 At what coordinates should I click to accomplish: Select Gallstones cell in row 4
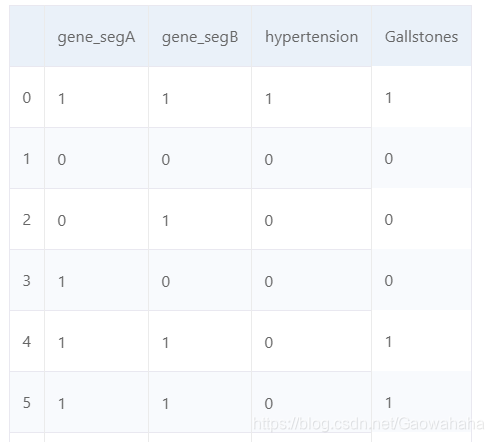pyautogui.click(x=421, y=341)
